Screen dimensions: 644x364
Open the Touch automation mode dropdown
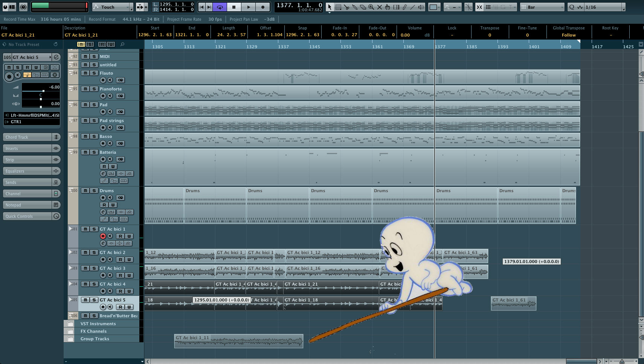pos(113,7)
